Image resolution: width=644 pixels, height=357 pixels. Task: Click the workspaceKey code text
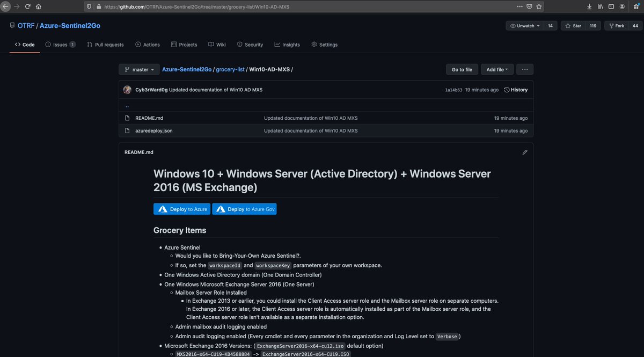(x=274, y=265)
